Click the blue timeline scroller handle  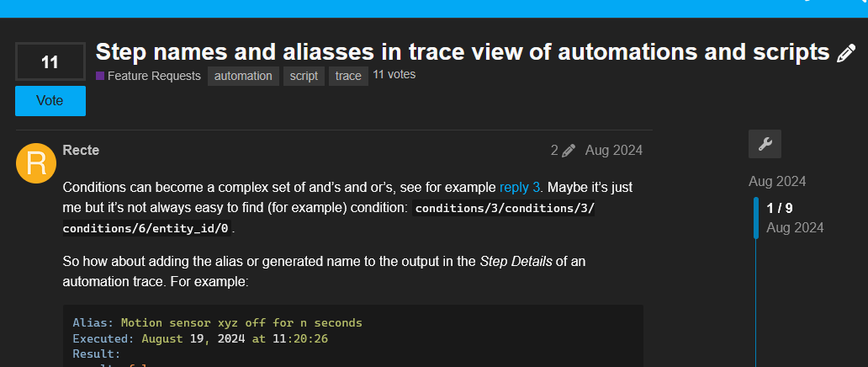[756, 218]
